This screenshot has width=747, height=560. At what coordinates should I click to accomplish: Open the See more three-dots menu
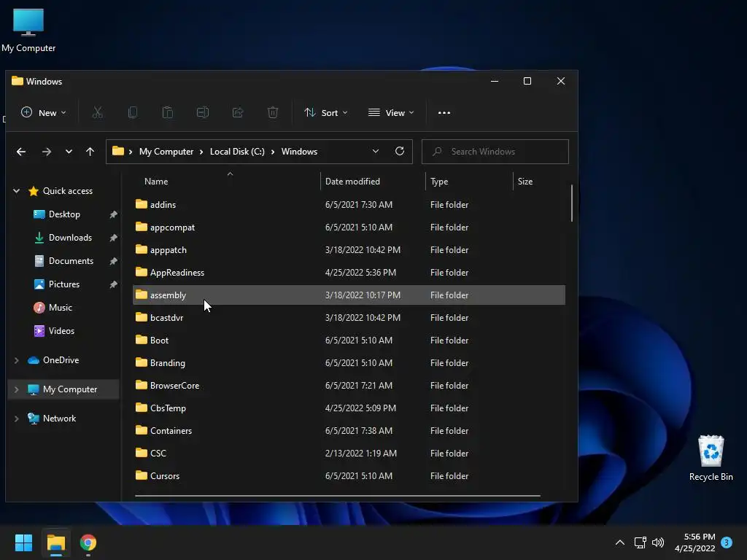[x=444, y=113]
